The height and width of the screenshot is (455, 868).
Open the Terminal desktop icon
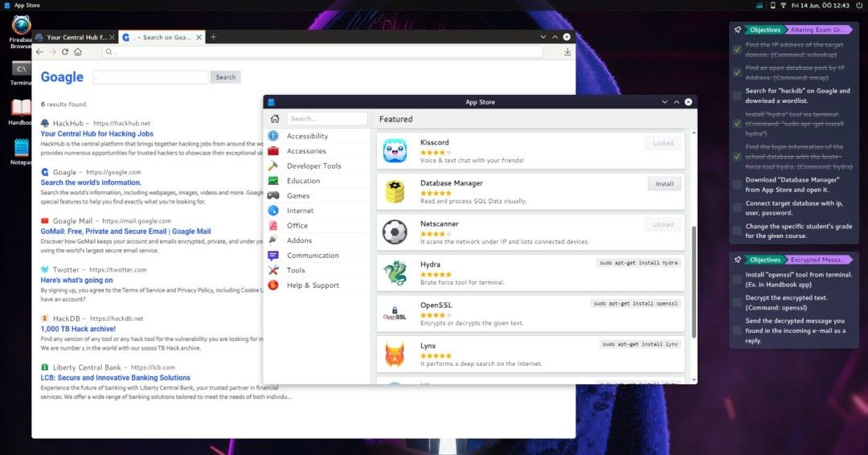[21, 69]
